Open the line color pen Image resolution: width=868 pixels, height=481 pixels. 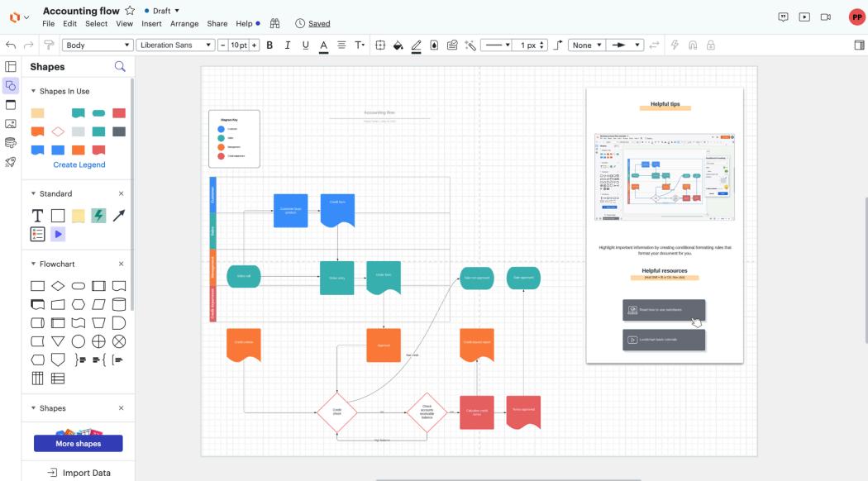[x=417, y=46]
